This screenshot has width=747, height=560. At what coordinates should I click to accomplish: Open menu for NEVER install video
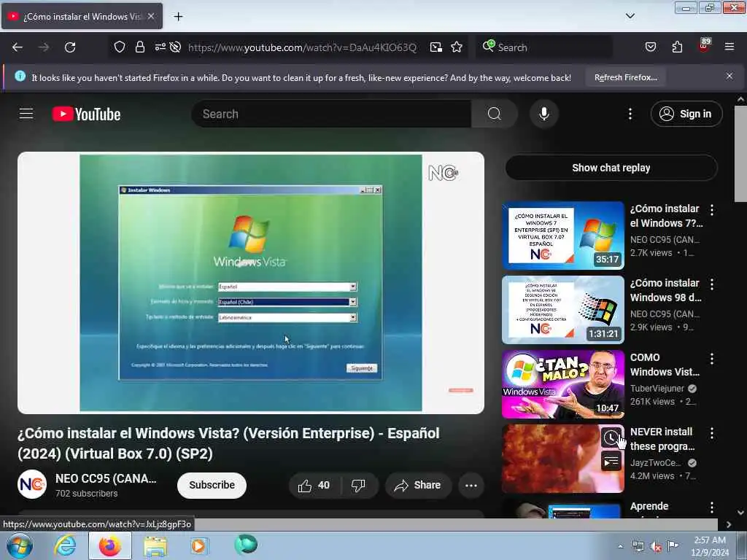[x=712, y=432]
